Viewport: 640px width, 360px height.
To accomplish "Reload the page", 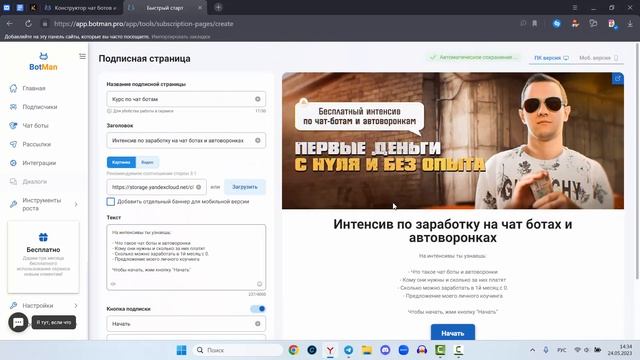I will (28, 24).
